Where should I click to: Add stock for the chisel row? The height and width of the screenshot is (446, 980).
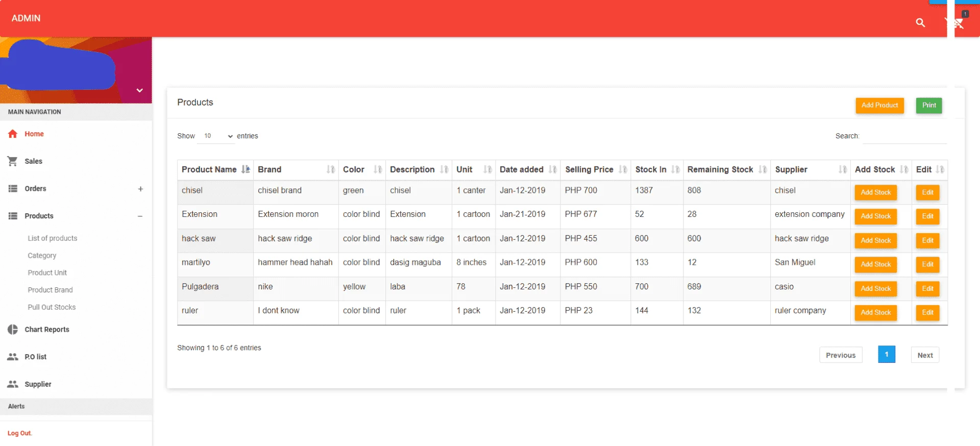(x=876, y=192)
